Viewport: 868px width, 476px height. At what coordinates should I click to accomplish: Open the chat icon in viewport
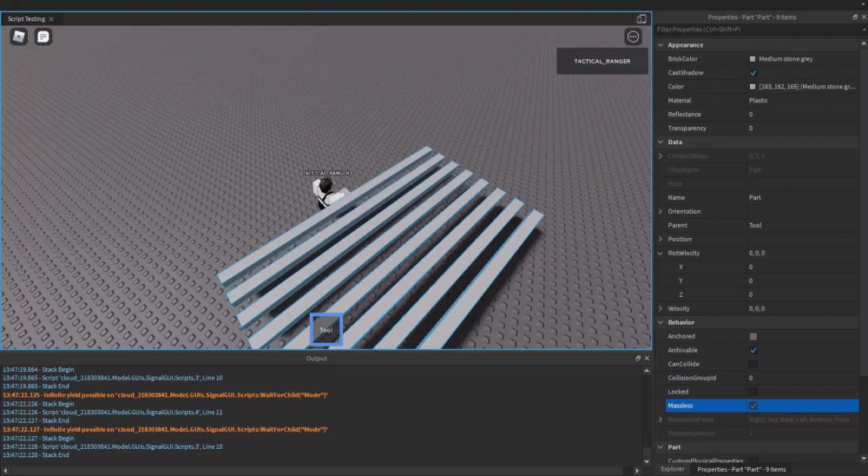tap(43, 36)
